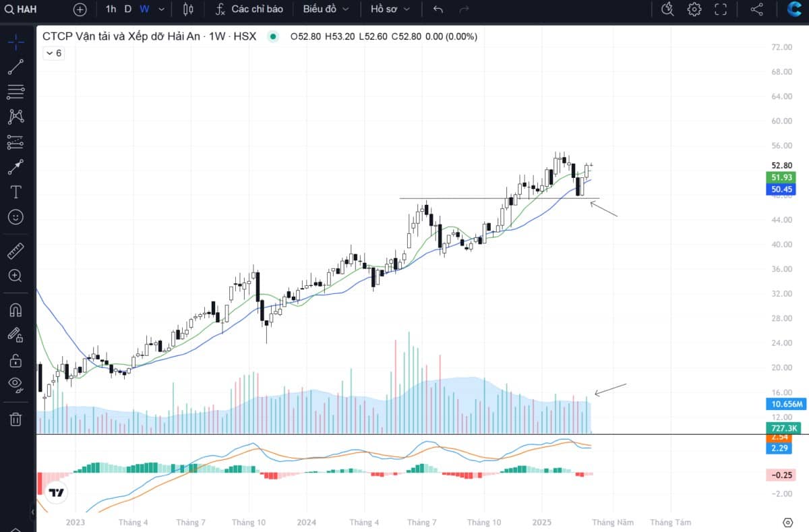Screen dimensions: 809x532
Task: Remove drawings with the trash icon
Action: (16, 419)
